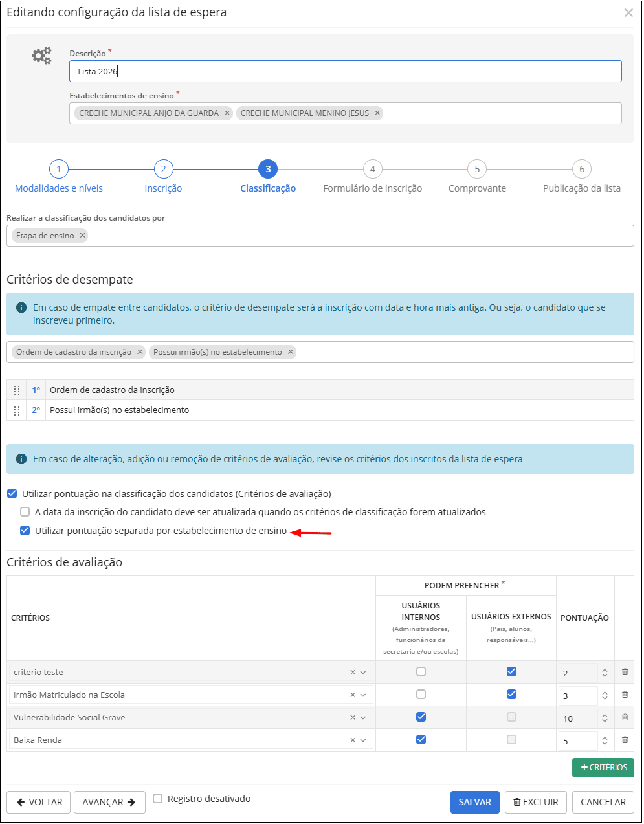Check Registro desativado
644x824 pixels.
157,799
